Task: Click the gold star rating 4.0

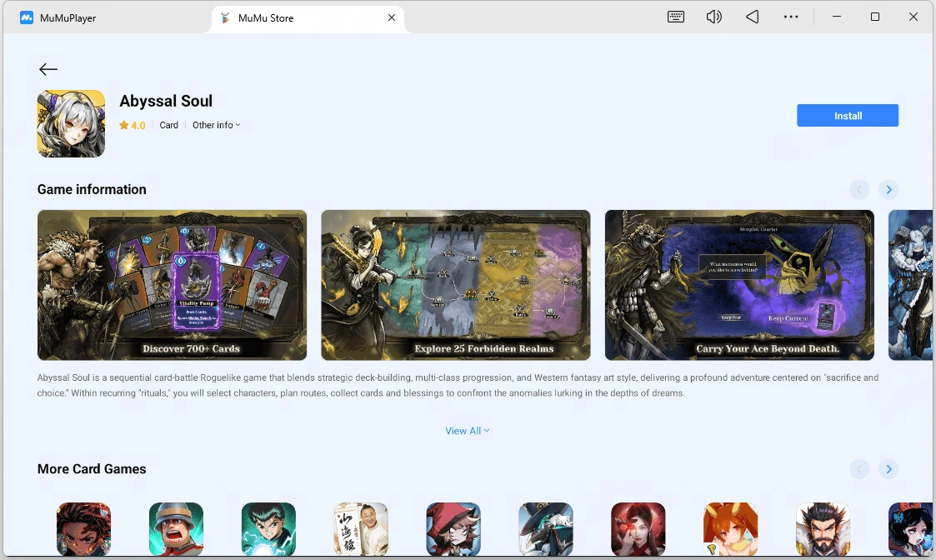Action: point(132,125)
